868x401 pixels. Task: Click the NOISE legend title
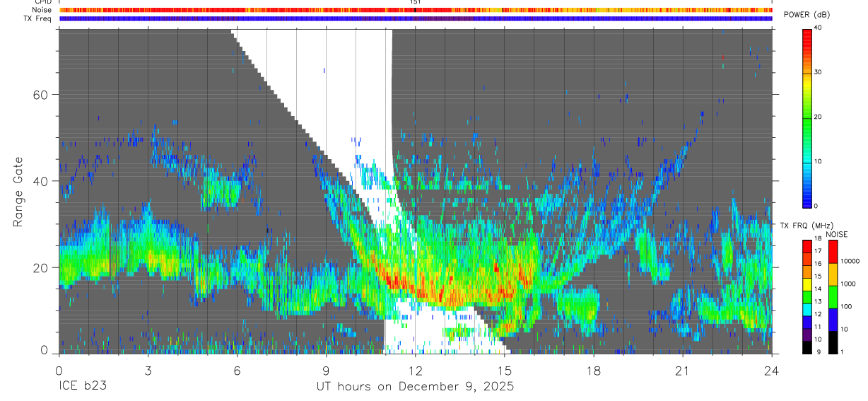coord(836,234)
